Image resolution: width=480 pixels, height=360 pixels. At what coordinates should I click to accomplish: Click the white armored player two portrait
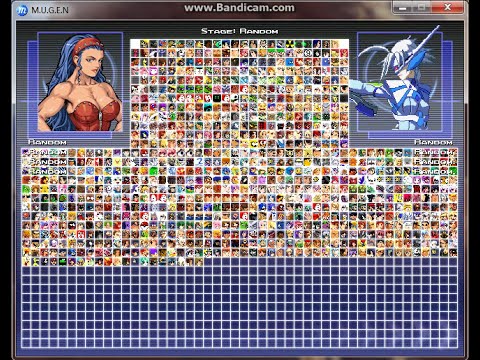pos(400,80)
